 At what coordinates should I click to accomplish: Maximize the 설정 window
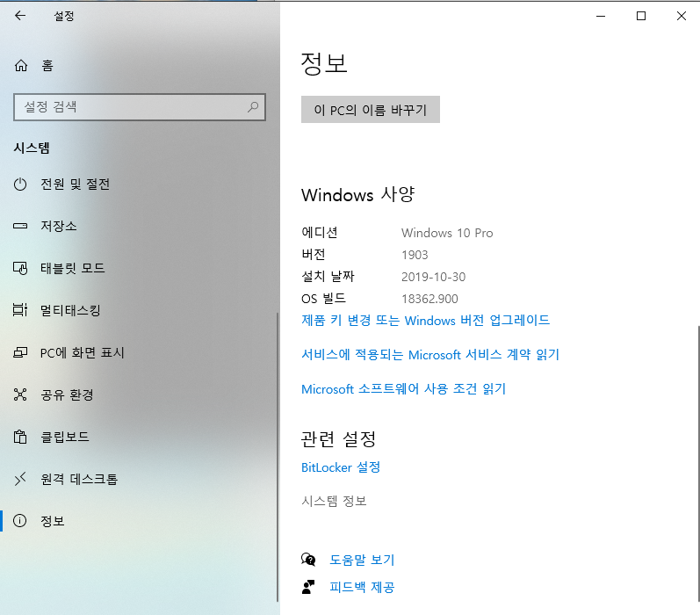coord(641,16)
